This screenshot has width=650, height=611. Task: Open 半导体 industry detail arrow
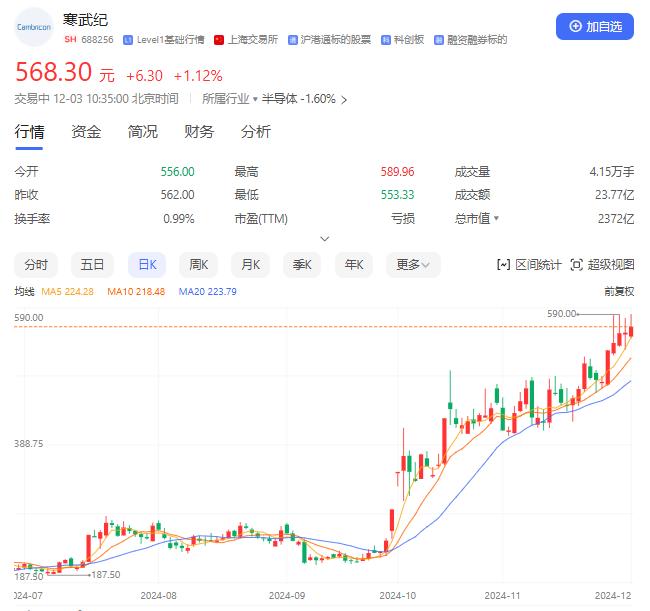(x=344, y=100)
